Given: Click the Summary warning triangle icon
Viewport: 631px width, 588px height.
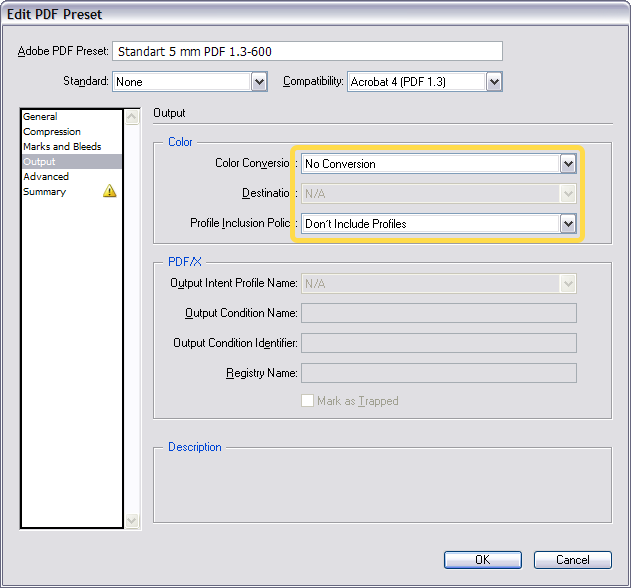Looking at the screenshot, I should [109, 191].
